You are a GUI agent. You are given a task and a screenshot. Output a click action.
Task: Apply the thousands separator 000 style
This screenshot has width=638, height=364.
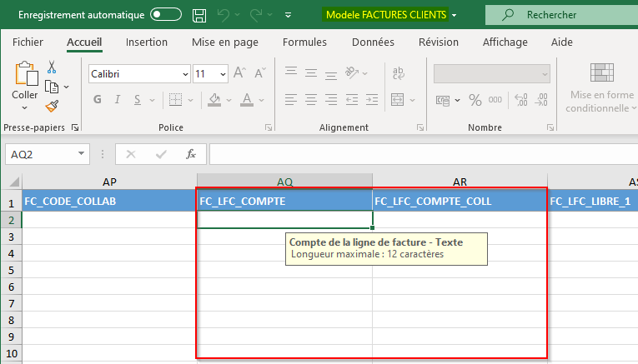pos(495,100)
